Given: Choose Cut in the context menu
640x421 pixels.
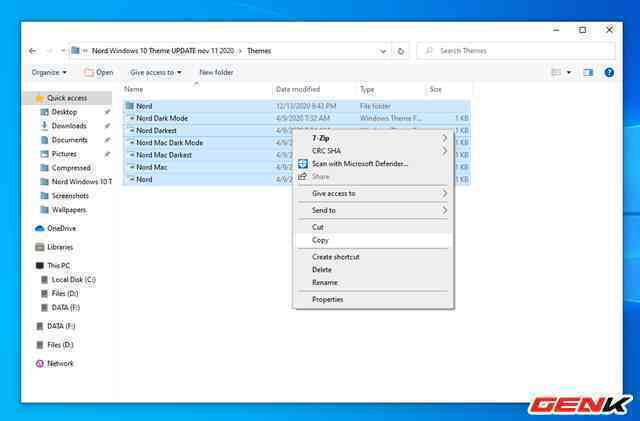Looking at the screenshot, I should click(373, 227).
